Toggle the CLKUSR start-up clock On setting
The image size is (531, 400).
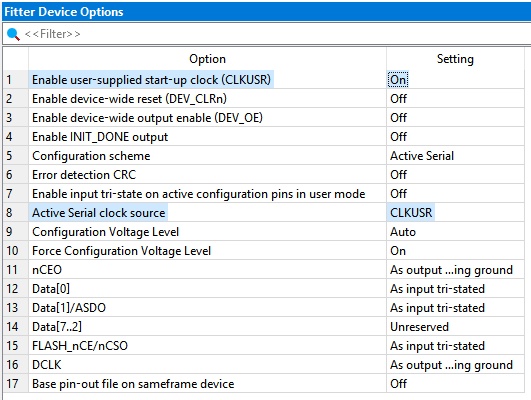pyautogui.click(x=398, y=80)
